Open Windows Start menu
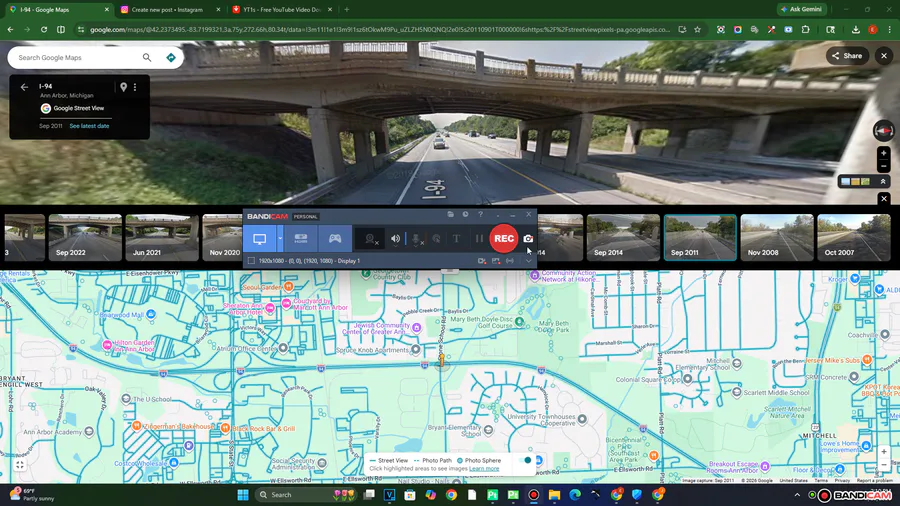The height and width of the screenshot is (506, 900). point(243,495)
